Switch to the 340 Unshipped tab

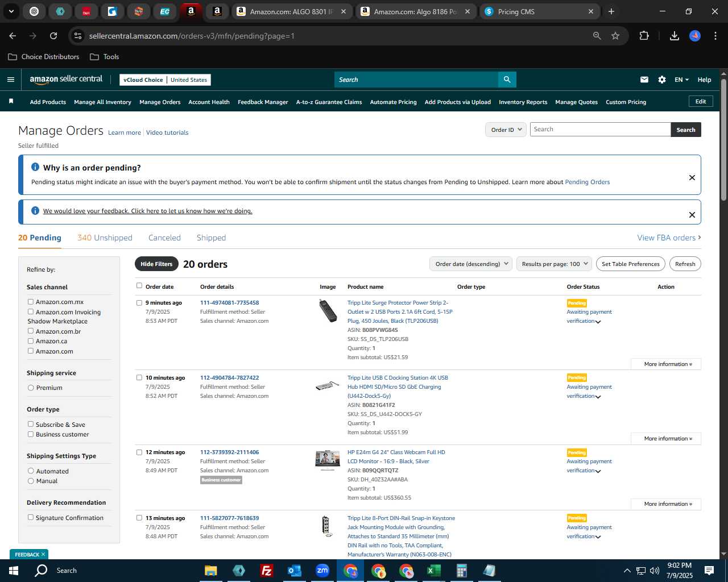105,238
